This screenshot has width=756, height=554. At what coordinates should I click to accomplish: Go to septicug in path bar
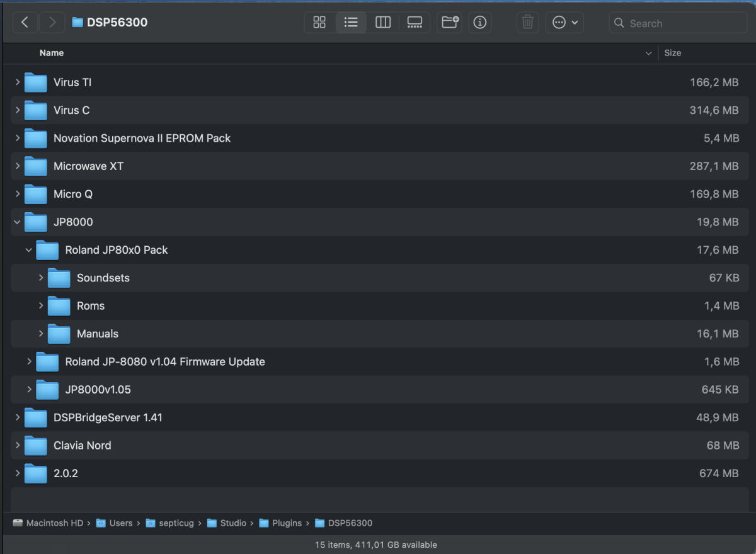[x=169, y=523]
